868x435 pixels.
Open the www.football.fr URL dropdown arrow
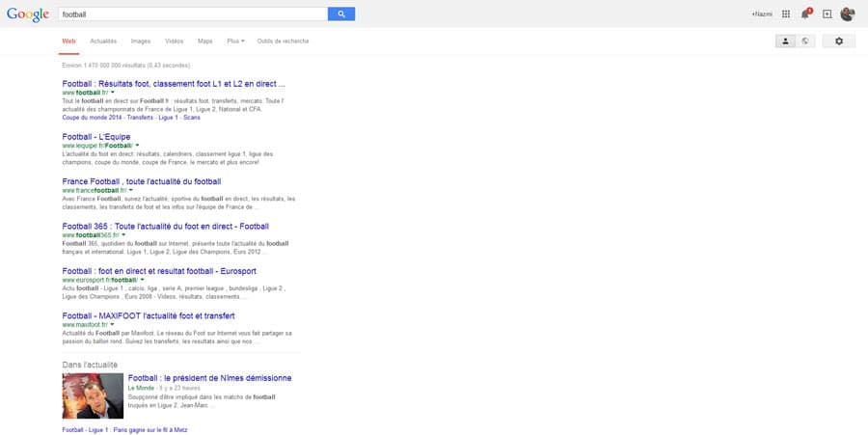click(113, 93)
